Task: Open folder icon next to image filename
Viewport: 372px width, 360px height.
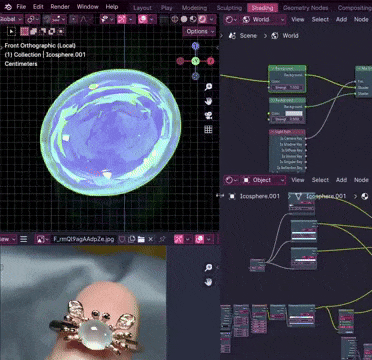Action: pyautogui.click(x=141, y=239)
